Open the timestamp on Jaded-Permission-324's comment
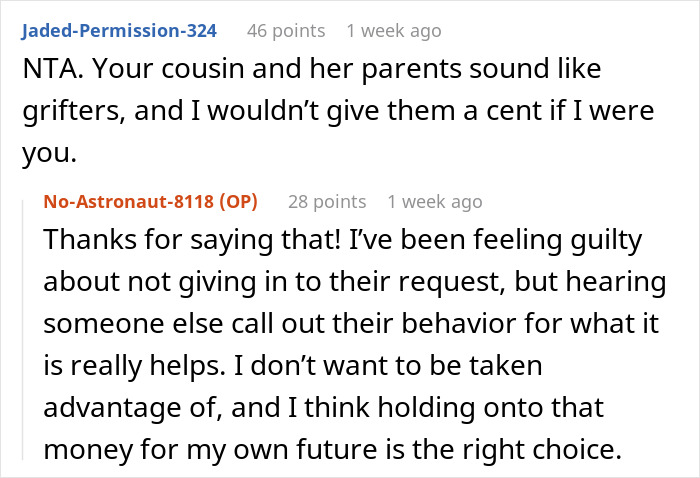This screenshot has height=478, width=700. tap(393, 31)
